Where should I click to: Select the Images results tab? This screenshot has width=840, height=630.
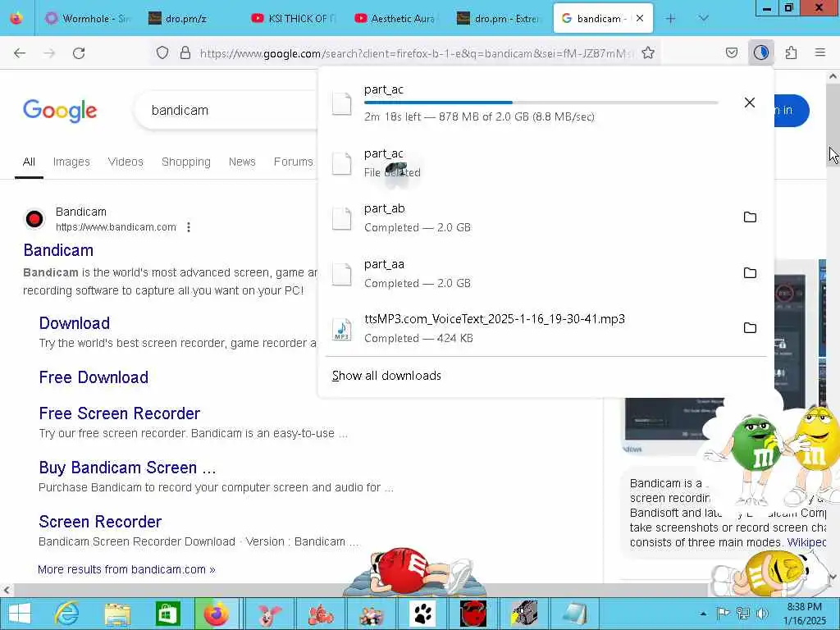(x=71, y=162)
